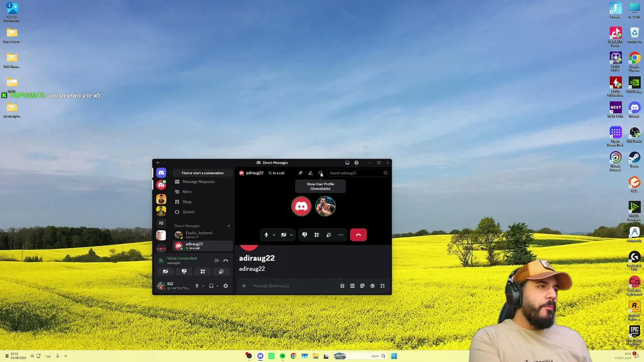
Task: Launch Activity from Voice Connected panel
Action: tap(203, 271)
